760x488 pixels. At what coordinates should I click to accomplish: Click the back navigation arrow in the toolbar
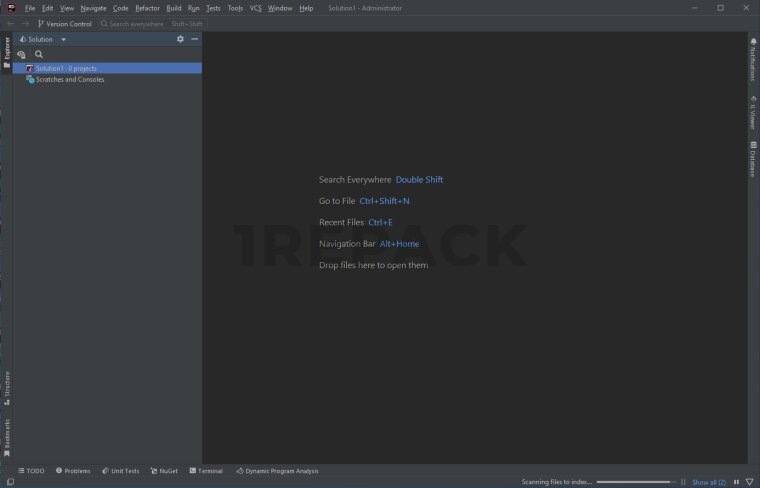(x=11, y=23)
